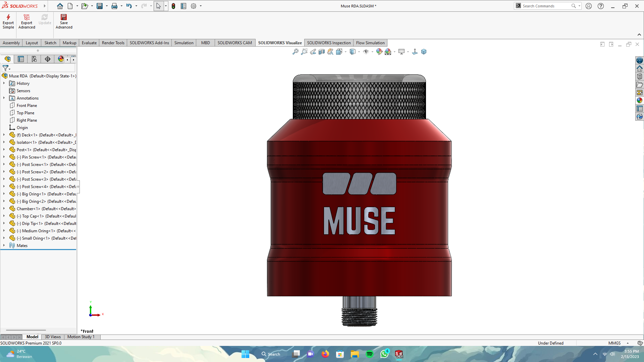Toggle the Hide/Show Items eye icon
644x362 pixels.
pos(366,52)
